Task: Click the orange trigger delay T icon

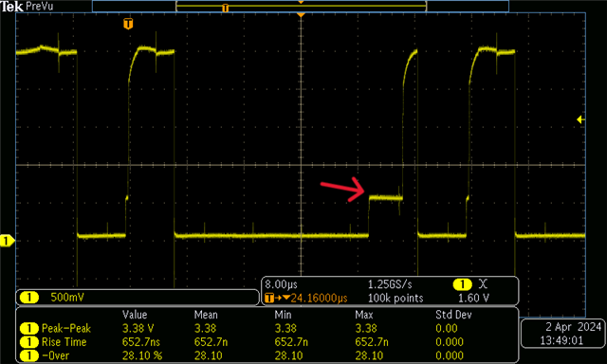Action: click(x=269, y=299)
